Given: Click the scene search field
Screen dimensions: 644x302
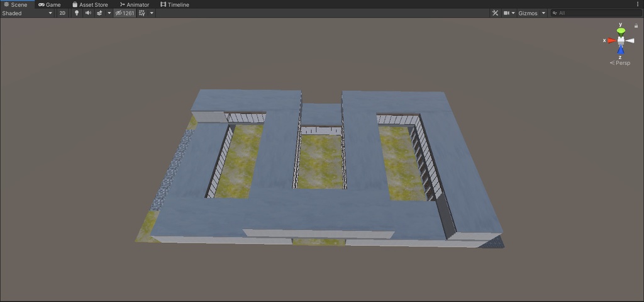Looking at the screenshot, I should click(x=596, y=13).
